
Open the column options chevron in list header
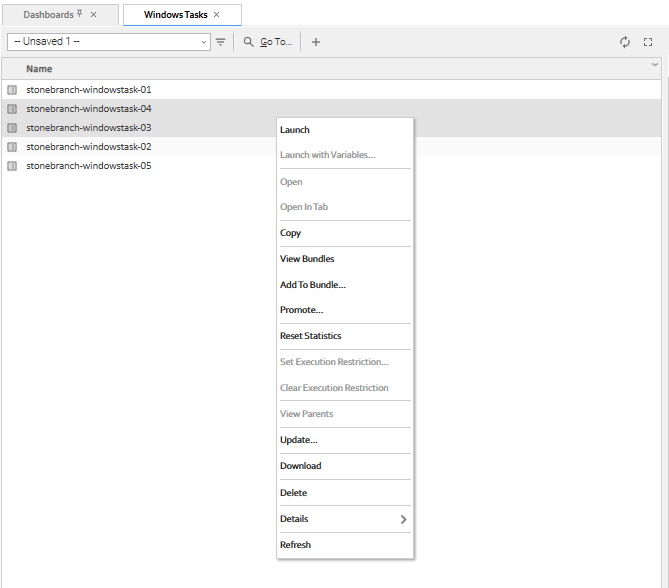(655, 65)
